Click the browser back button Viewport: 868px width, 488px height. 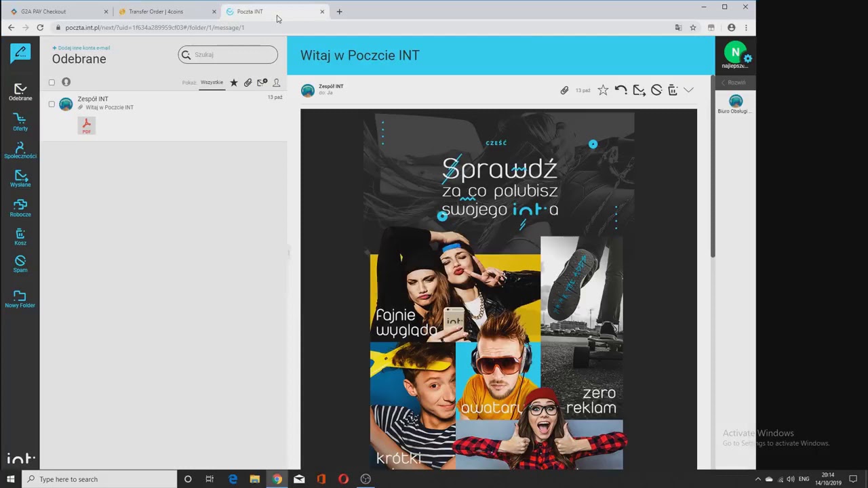pyautogui.click(x=11, y=28)
